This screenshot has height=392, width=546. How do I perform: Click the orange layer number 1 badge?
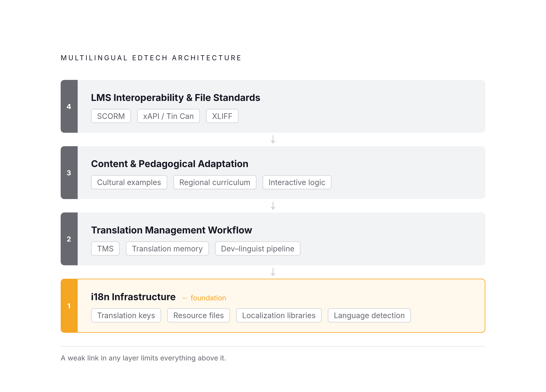pyautogui.click(x=69, y=306)
